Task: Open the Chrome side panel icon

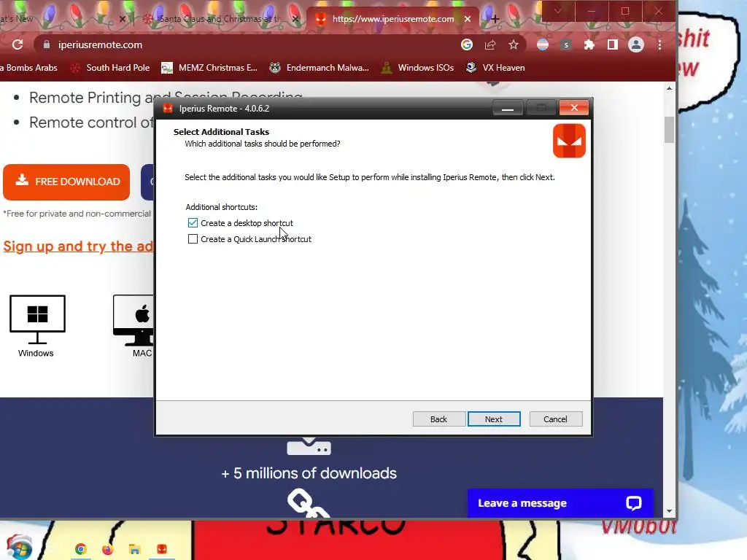Action: [613, 44]
